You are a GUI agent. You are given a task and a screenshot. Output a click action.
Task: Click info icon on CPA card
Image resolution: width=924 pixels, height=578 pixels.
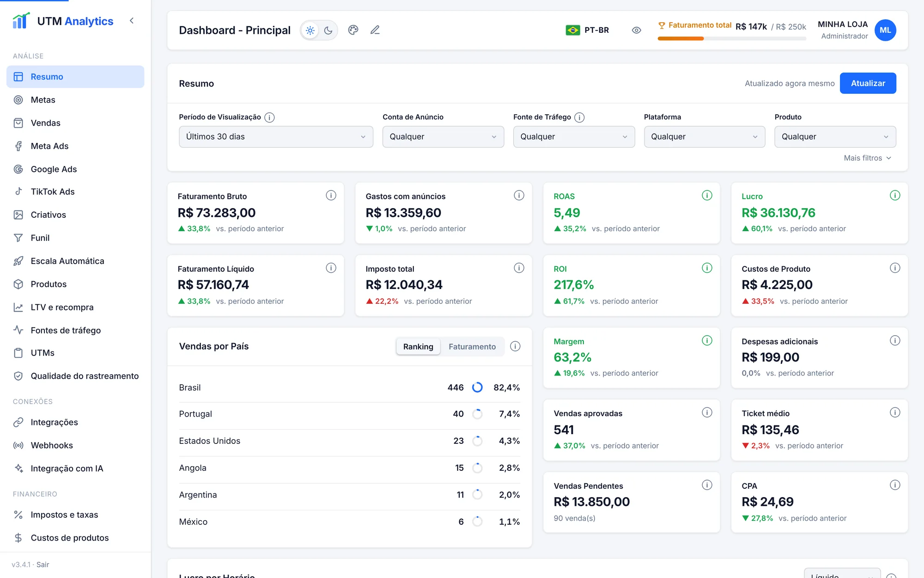point(895,485)
